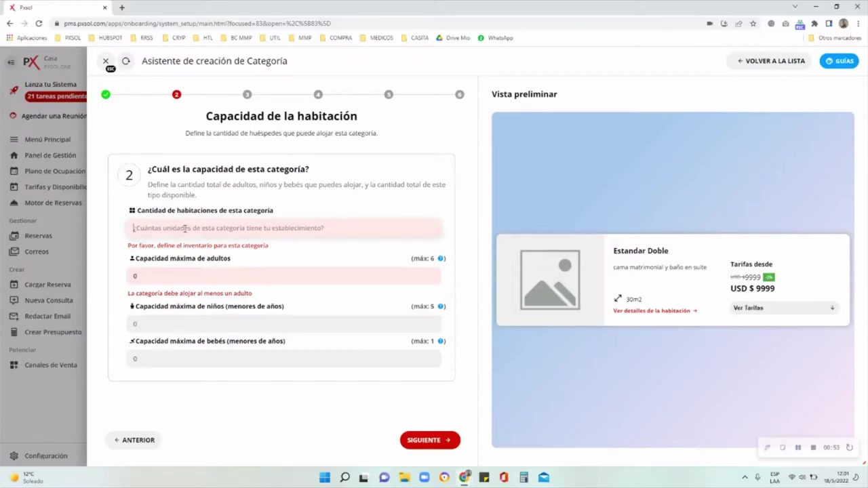Click the cantidad de habitaciones input field
This screenshot has width=868, height=488.
point(285,228)
